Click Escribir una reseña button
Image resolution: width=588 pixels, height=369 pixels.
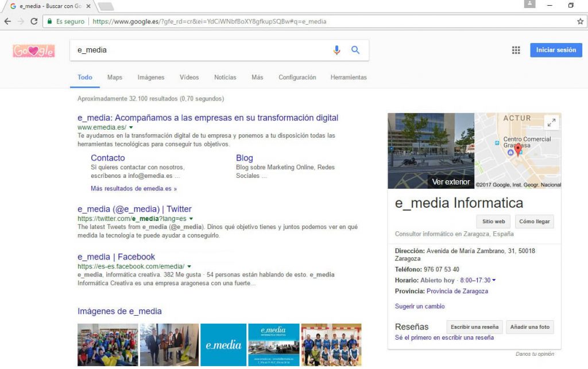pos(474,327)
